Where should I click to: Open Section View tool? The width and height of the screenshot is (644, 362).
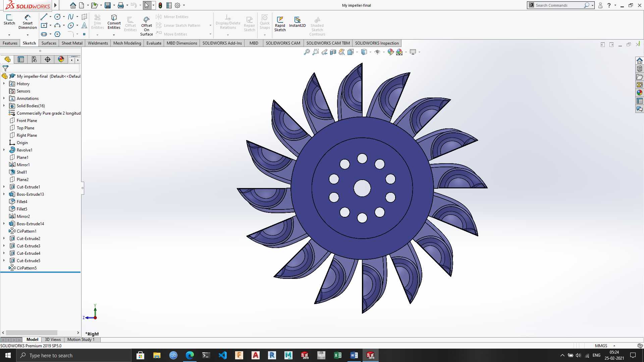333,52
